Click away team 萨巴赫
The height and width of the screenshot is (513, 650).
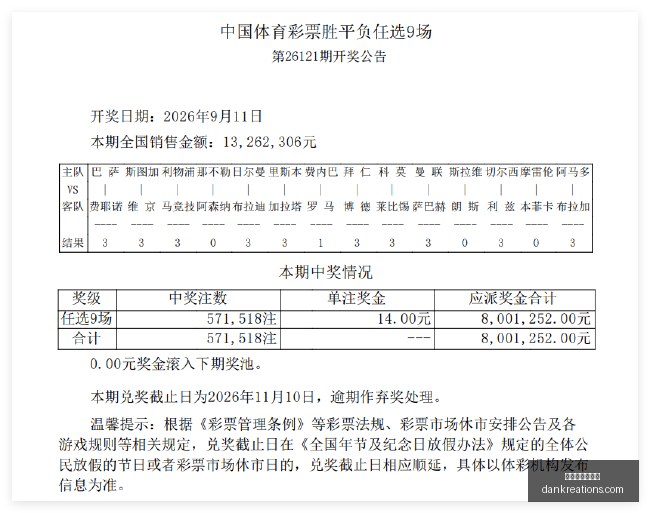(x=429, y=206)
